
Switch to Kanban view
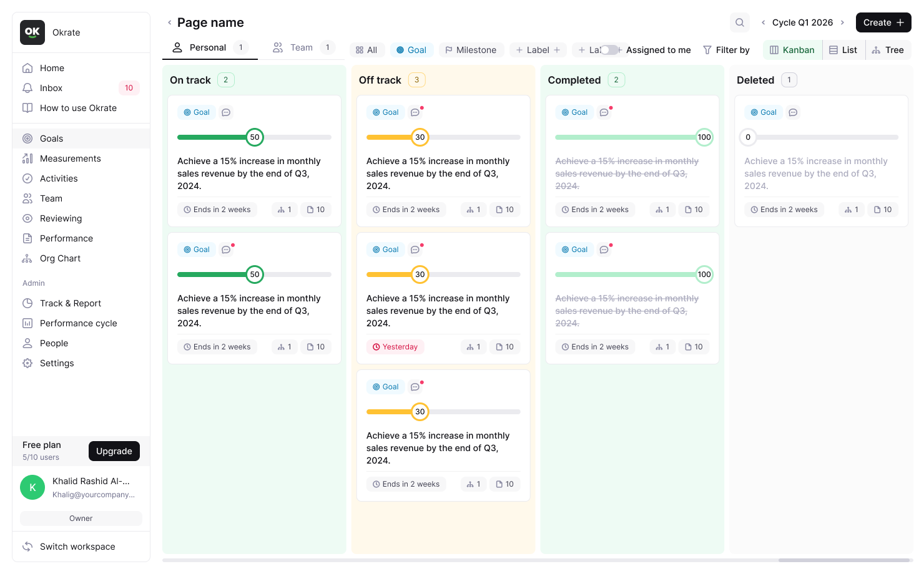(x=792, y=50)
